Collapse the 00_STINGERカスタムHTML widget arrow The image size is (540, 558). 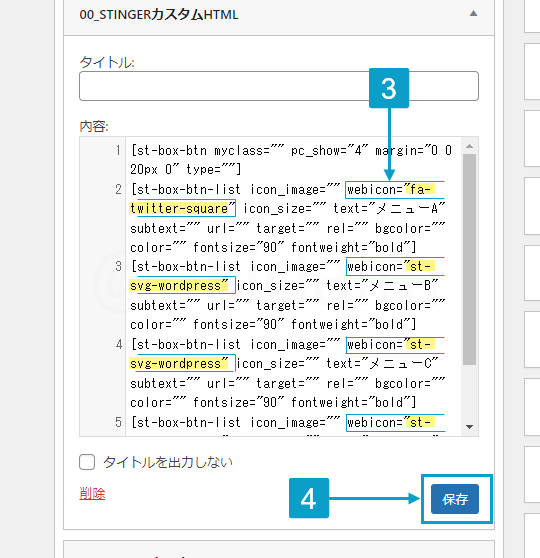pyautogui.click(x=473, y=14)
